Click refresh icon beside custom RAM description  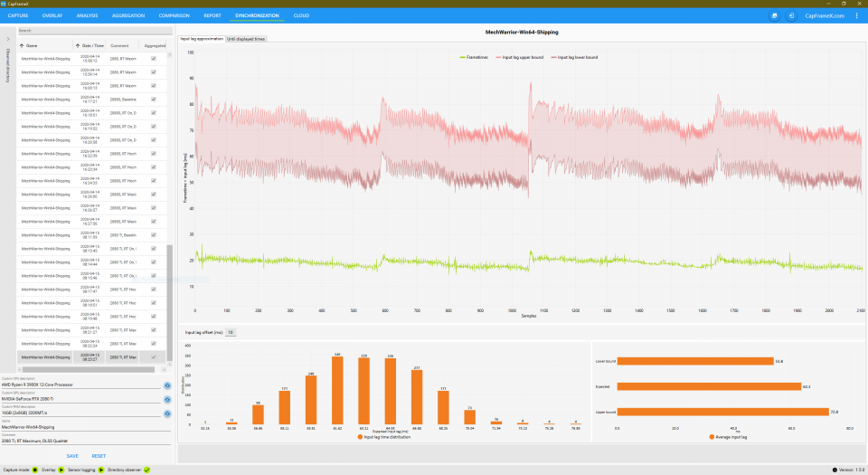(x=167, y=413)
